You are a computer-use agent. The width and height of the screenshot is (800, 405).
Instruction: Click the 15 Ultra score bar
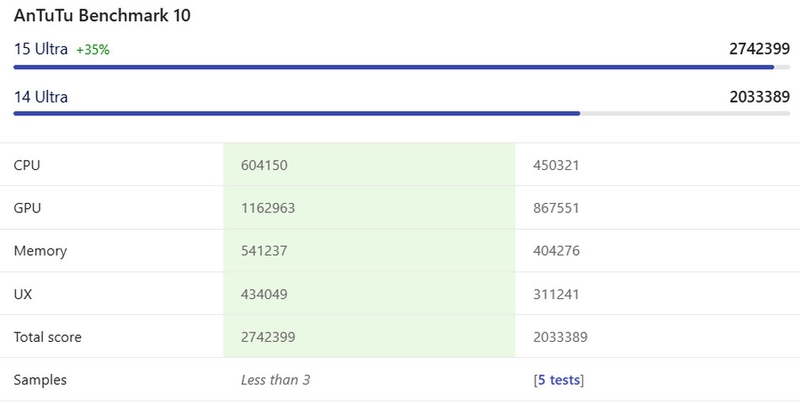[x=402, y=67]
